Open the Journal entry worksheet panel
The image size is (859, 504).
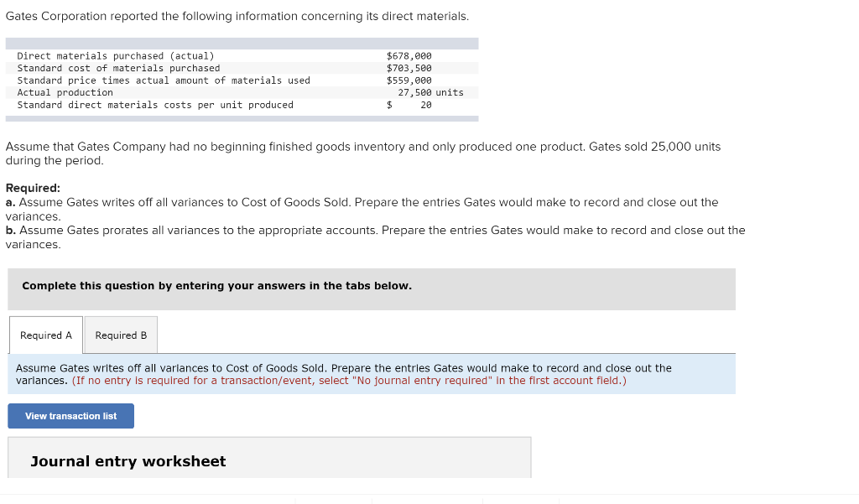pyautogui.click(x=128, y=461)
